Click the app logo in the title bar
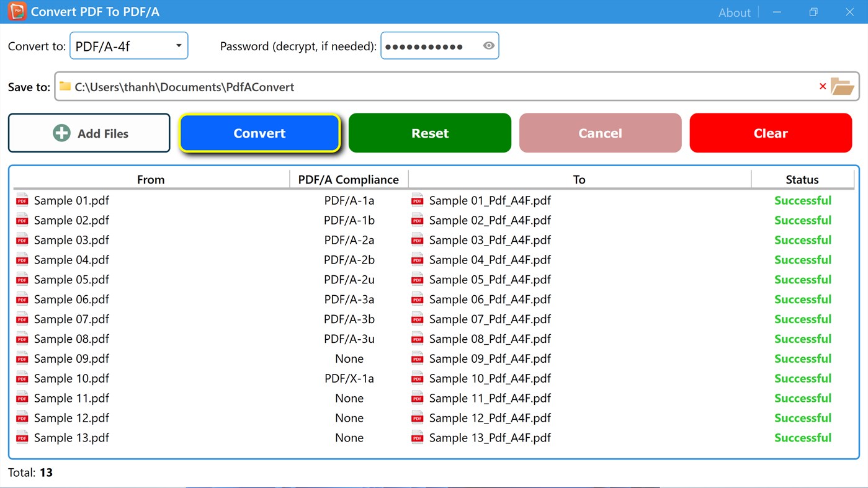 [x=17, y=11]
